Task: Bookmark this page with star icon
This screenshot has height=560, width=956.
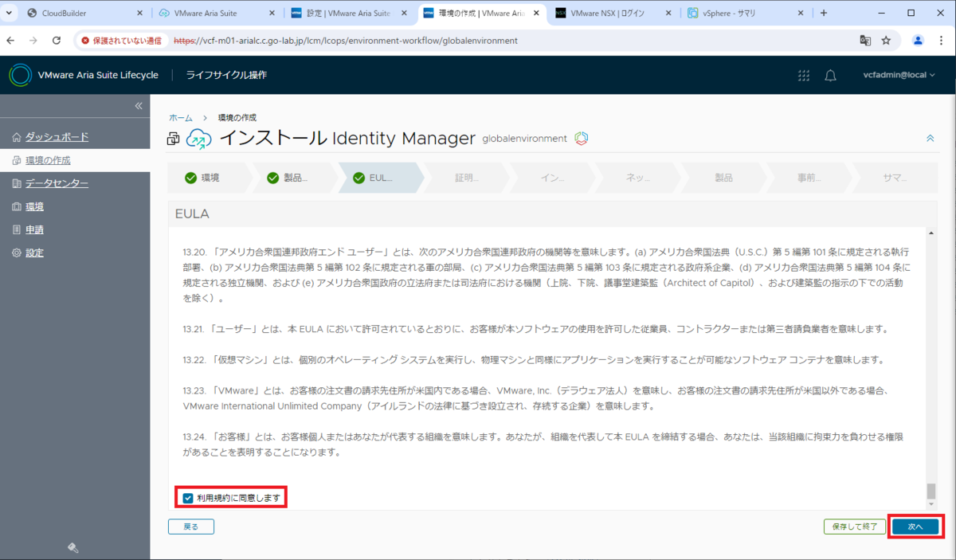Action: [886, 40]
